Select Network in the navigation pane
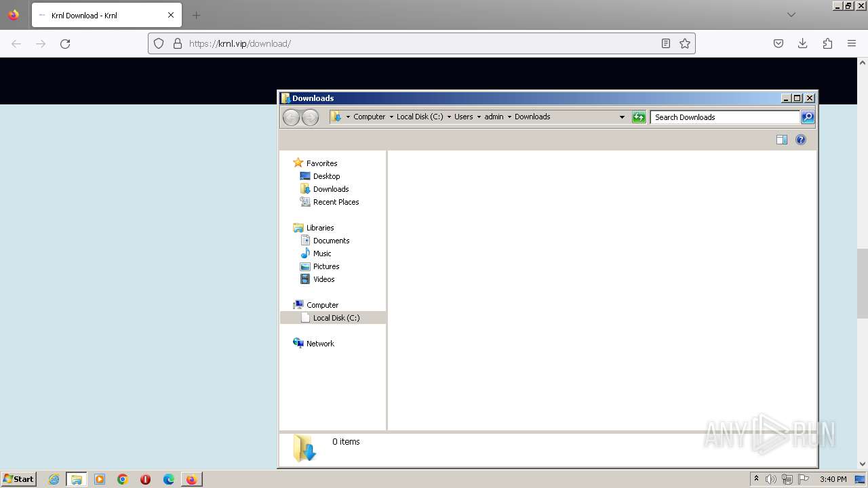The width and height of the screenshot is (868, 488). 320,344
